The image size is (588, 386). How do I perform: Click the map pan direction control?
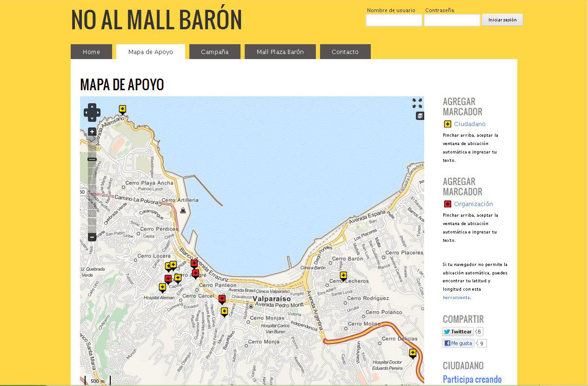[x=92, y=113]
